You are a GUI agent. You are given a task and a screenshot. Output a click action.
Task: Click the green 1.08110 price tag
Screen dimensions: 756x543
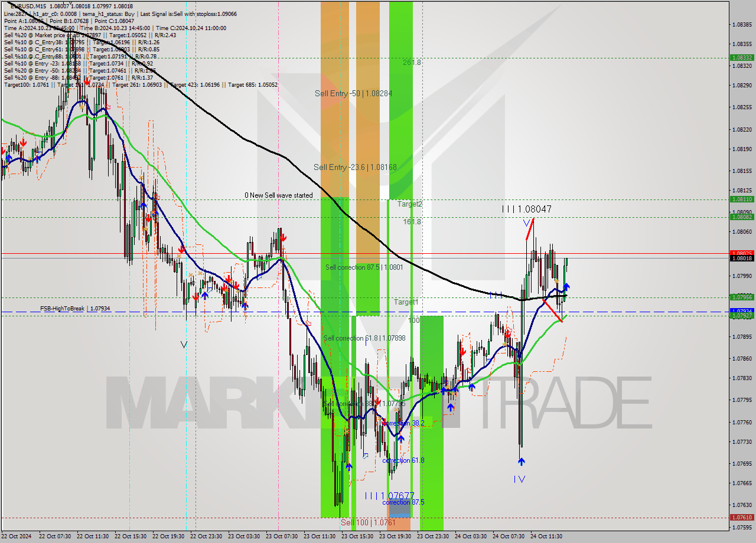coord(742,199)
